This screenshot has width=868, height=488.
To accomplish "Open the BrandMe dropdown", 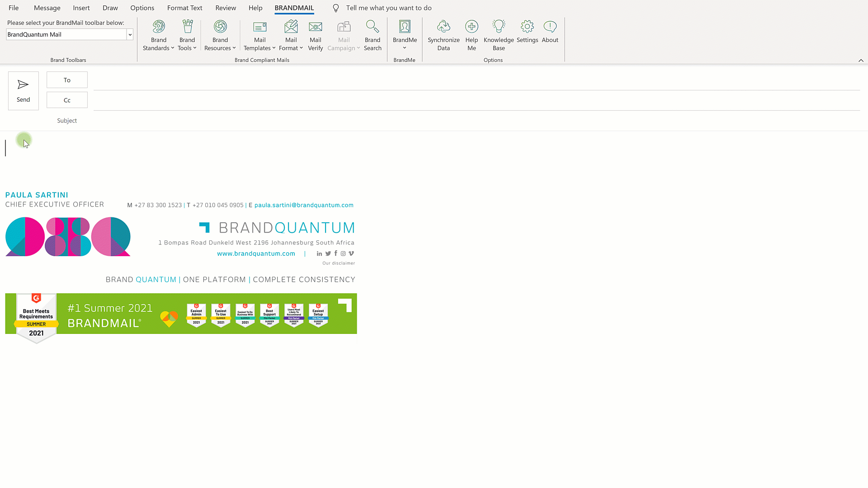I will [x=405, y=48].
